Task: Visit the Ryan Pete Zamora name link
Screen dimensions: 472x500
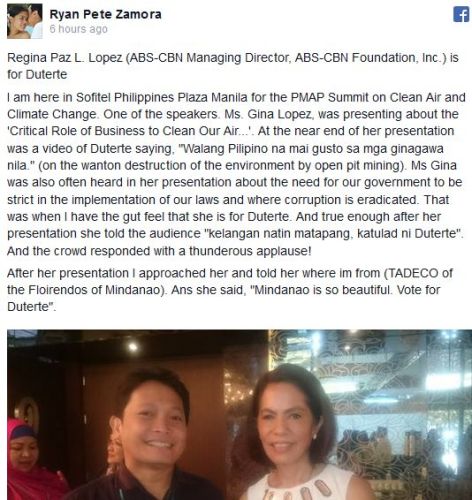Action: (x=105, y=14)
